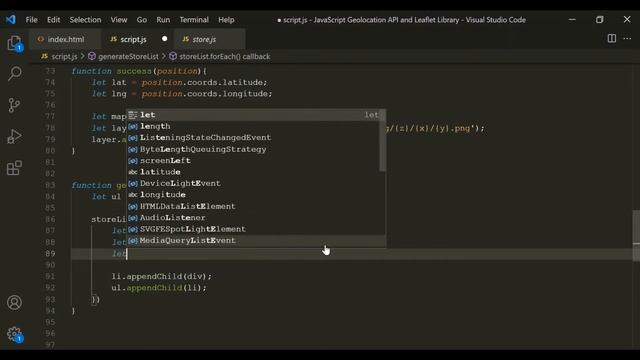Image resolution: width=640 pixels, height=360 pixels.
Task: Open the Run and Debug view
Action: coord(14,136)
